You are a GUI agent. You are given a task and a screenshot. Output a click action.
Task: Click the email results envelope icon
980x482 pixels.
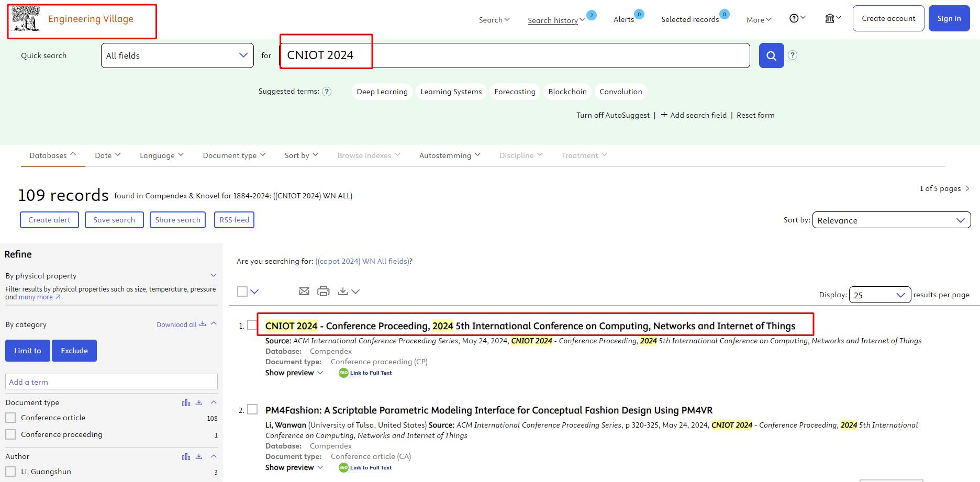(x=304, y=292)
